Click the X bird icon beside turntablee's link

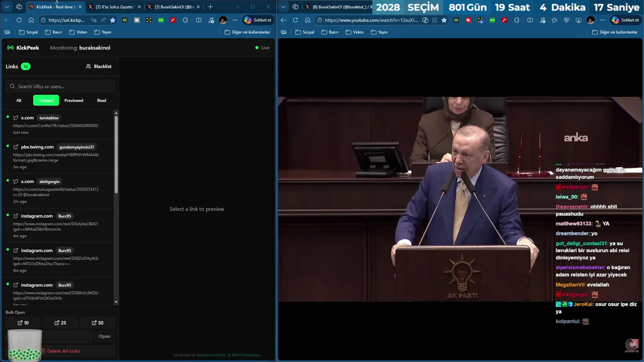[x=16, y=118]
